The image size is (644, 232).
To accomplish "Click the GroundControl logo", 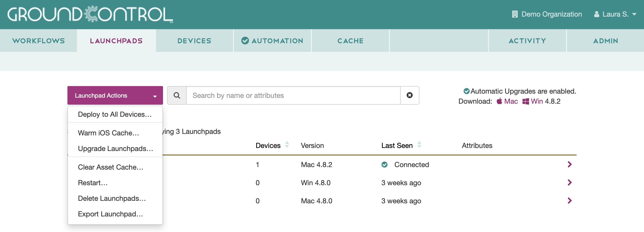I will (x=90, y=14).
